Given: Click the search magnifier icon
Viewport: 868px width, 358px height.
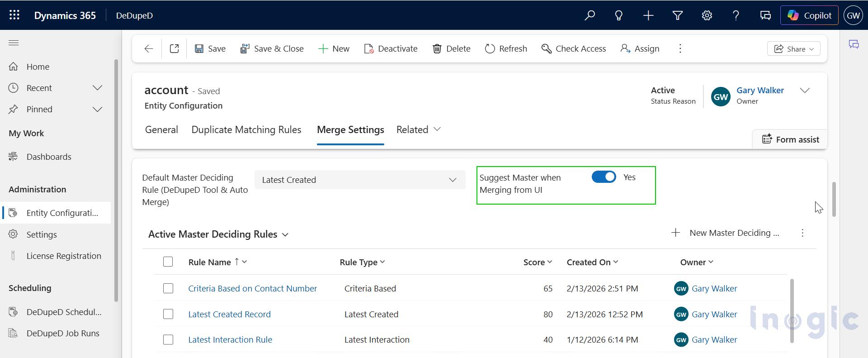Looking at the screenshot, I should pyautogui.click(x=590, y=15).
